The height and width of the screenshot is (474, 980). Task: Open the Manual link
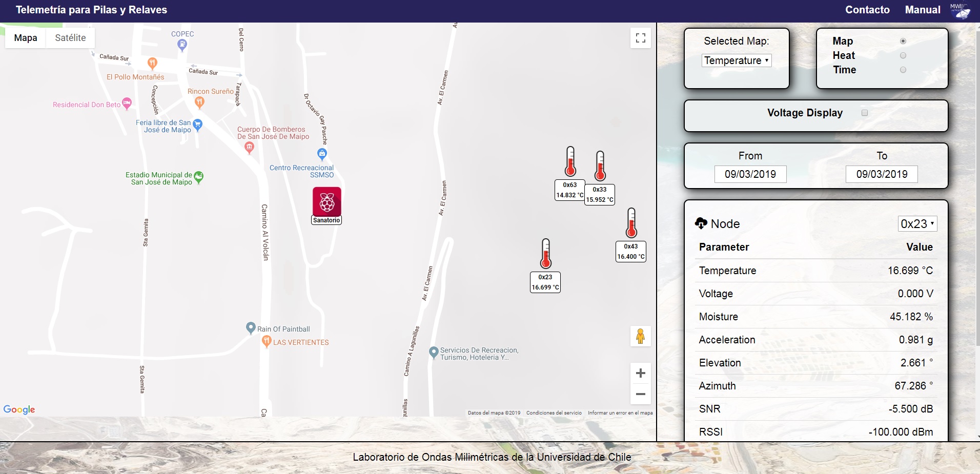click(x=922, y=10)
